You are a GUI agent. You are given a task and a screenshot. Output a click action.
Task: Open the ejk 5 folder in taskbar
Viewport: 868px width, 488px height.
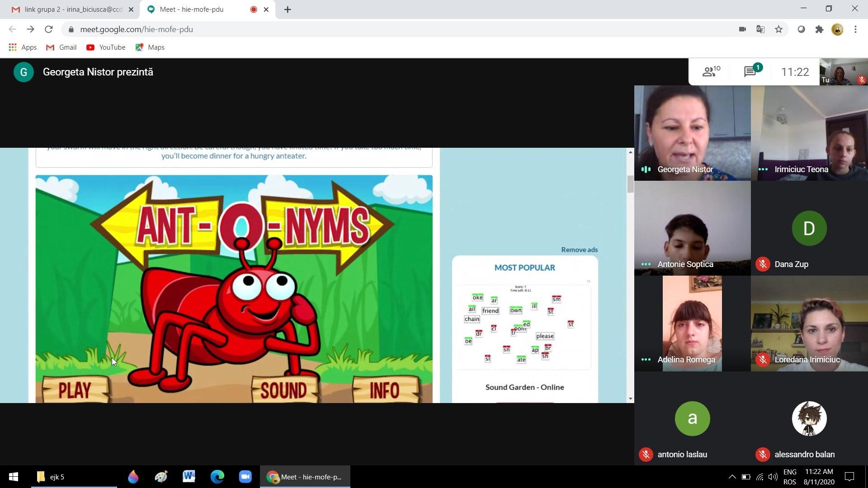74,477
